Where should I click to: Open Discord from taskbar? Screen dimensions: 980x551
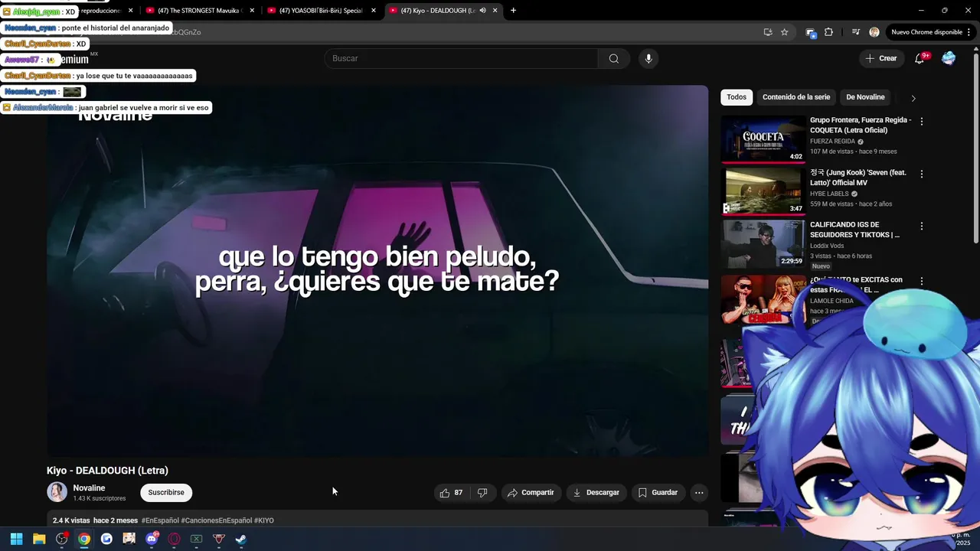click(x=152, y=539)
